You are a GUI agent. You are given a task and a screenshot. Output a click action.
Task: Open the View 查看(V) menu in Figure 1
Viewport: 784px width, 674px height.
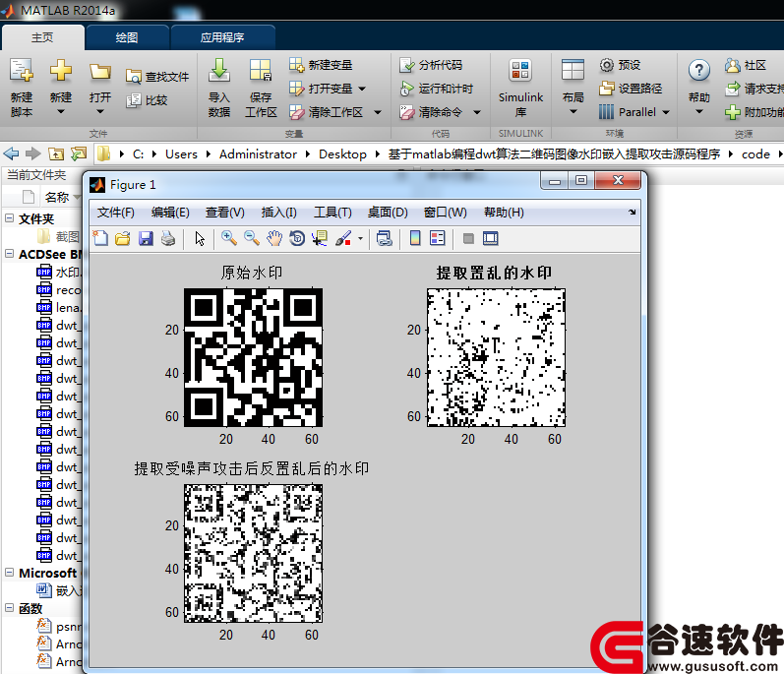(x=225, y=213)
